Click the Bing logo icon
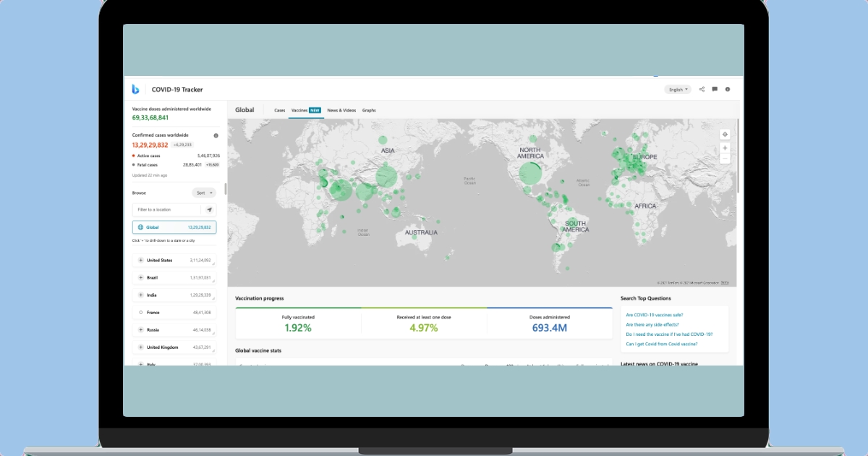The width and height of the screenshot is (868, 456). tap(135, 89)
